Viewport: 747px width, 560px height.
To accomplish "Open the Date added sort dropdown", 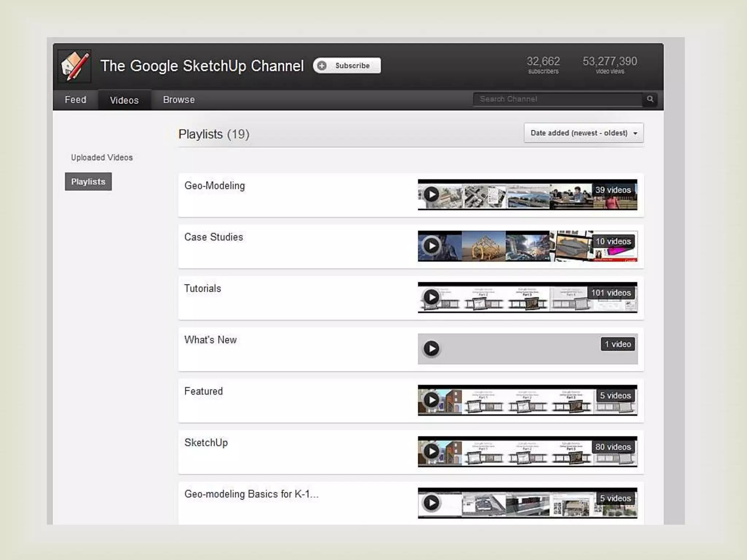I will point(584,133).
